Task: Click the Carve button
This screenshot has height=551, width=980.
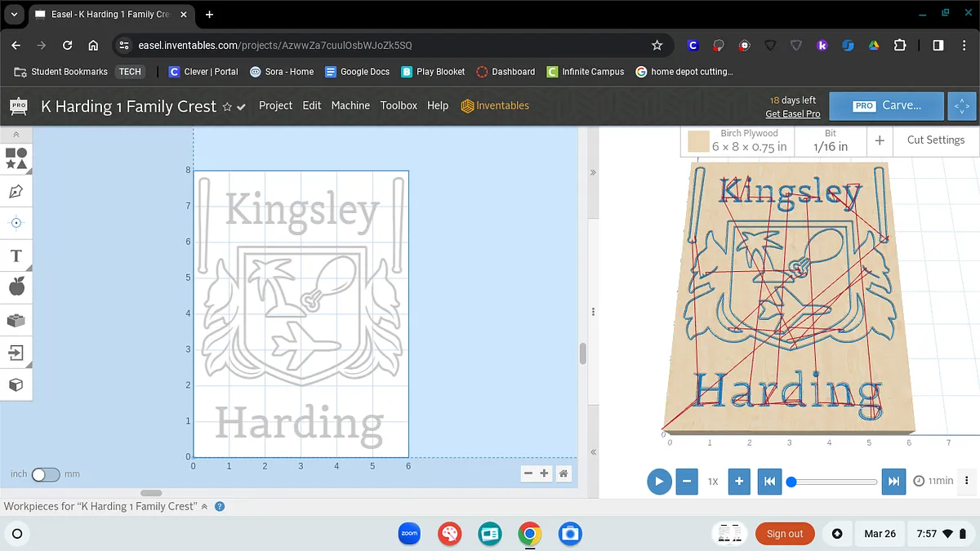Action: coord(887,105)
